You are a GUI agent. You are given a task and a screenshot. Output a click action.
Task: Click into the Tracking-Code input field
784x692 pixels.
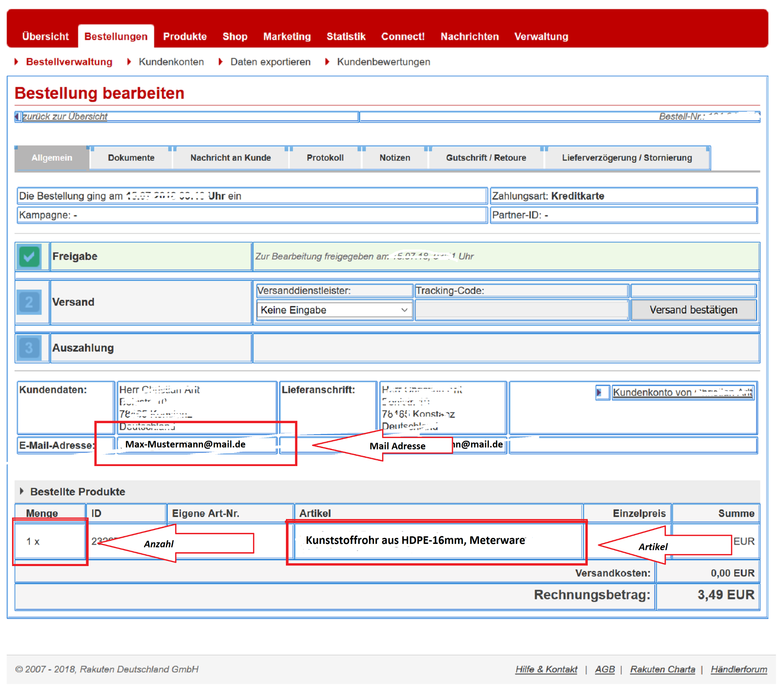click(521, 310)
